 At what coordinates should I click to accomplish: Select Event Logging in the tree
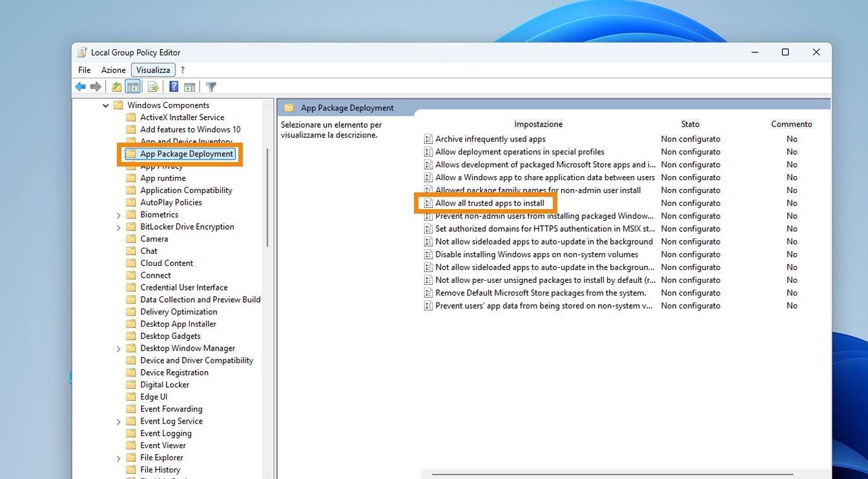pyautogui.click(x=166, y=434)
